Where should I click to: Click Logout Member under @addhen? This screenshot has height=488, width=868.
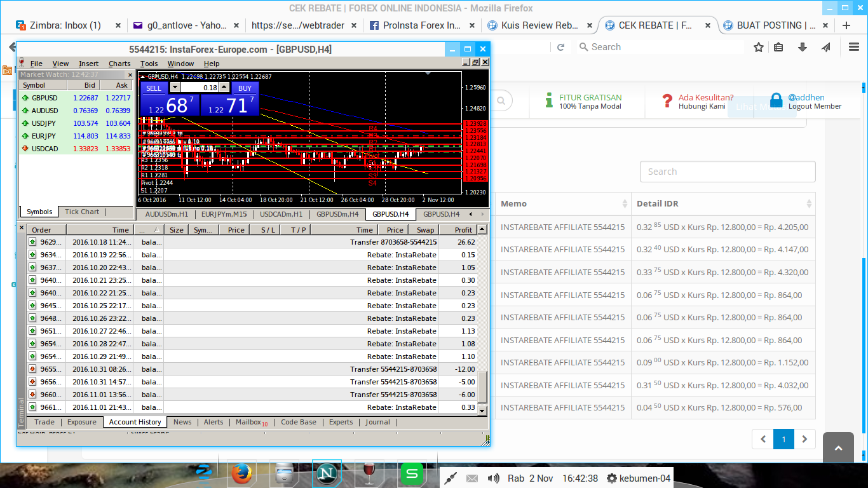point(815,106)
